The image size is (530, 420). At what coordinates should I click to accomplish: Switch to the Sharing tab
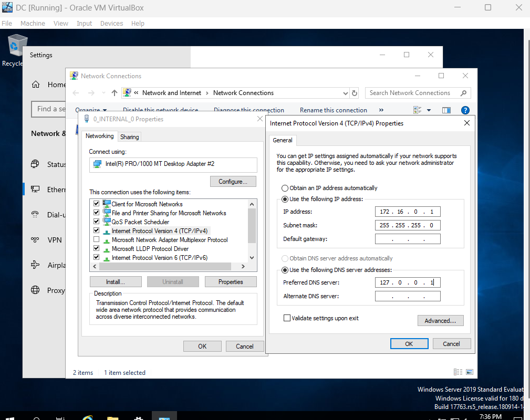(x=129, y=137)
